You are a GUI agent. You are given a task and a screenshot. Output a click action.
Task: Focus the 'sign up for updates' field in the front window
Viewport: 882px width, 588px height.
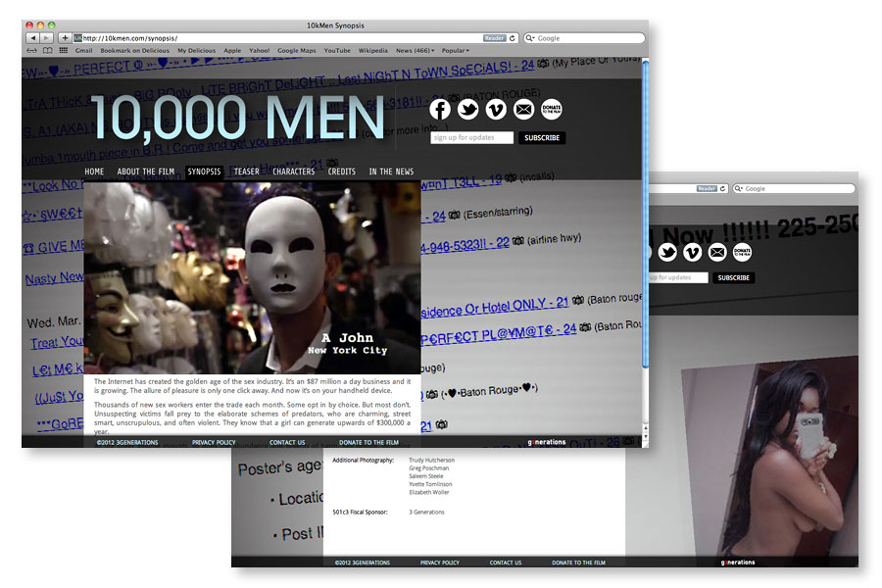pos(472,138)
